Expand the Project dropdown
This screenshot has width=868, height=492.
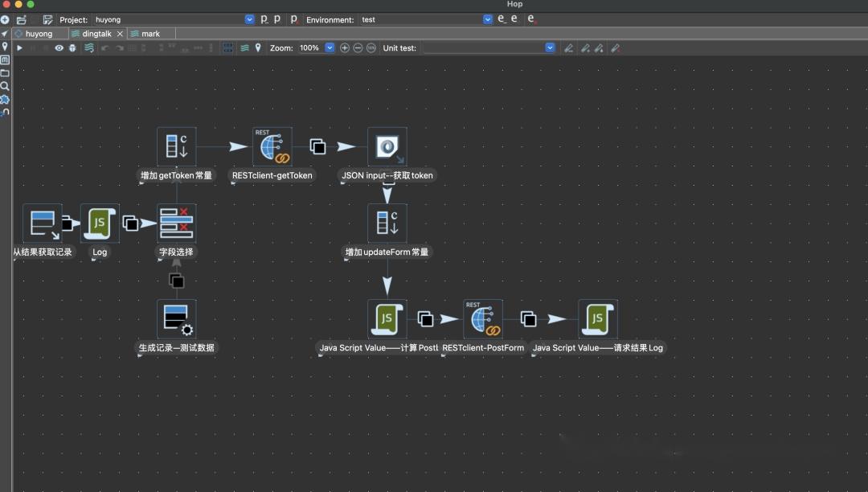tap(249, 19)
